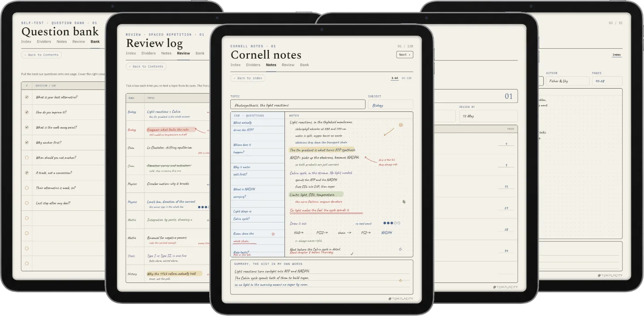
Task: Check 'Their alternative is weak, so?' circle
Action: click(x=27, y=188)
